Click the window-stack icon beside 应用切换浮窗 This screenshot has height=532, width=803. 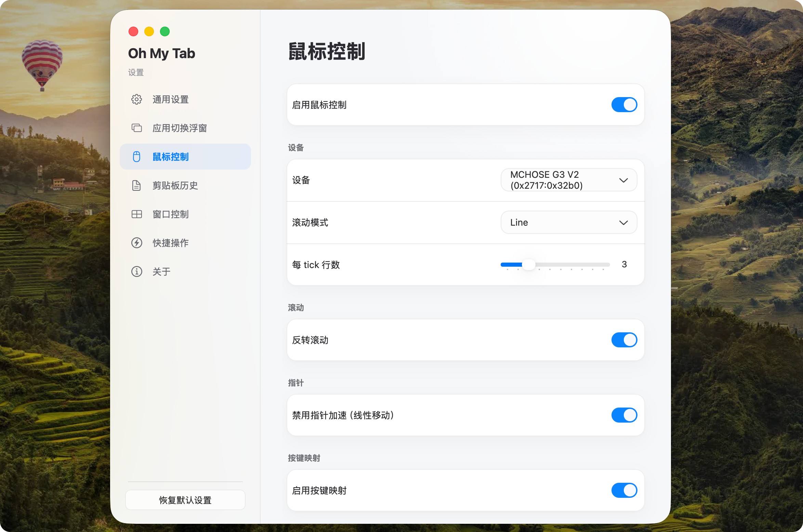(x=136, y=128)
